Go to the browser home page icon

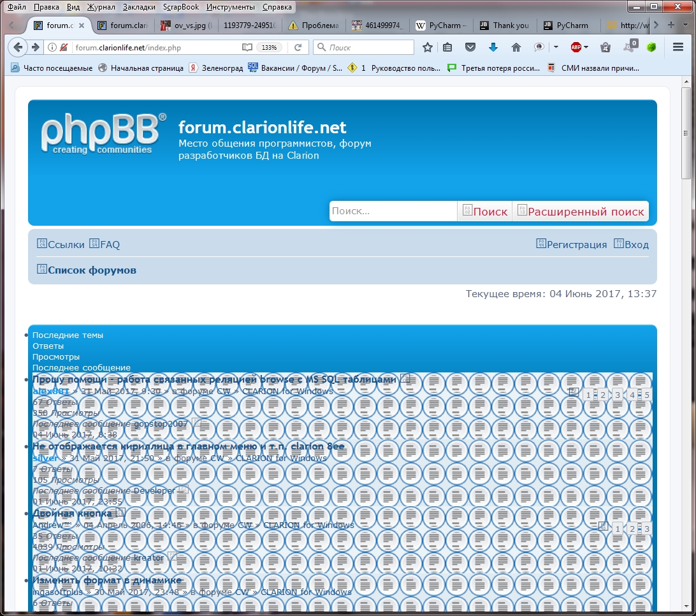tap(516, 47)
